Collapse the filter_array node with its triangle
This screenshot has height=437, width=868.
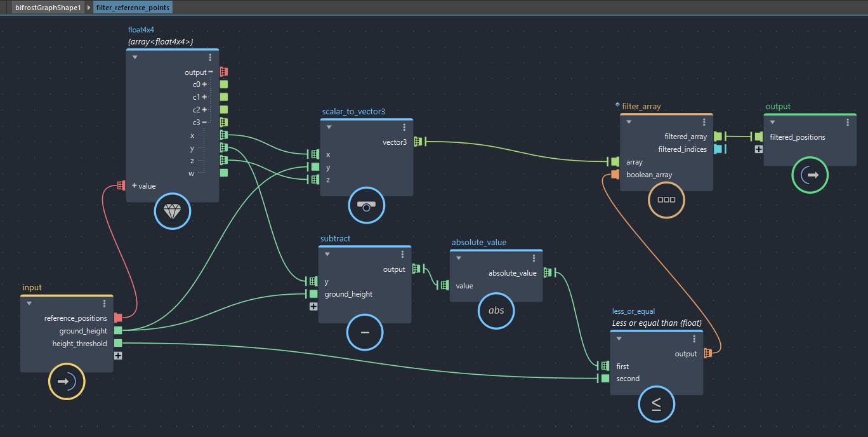pyautogui.click(x=629, y=122)
